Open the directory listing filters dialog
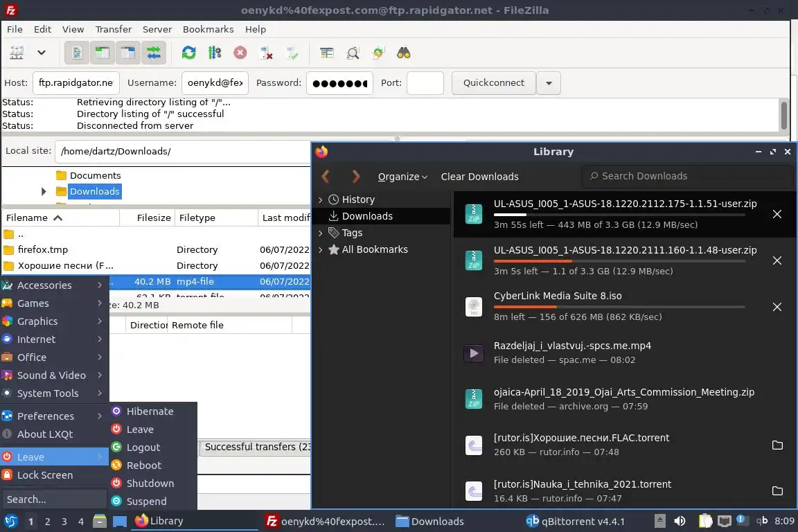798x532 pixels. tap(327, 53)
